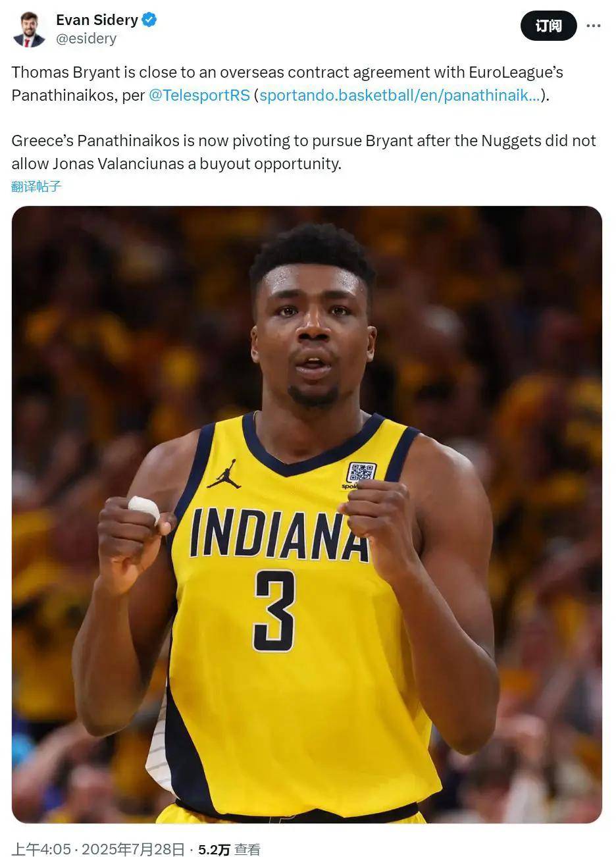Click 翻译帖子 to translate the post
616x857 pixels.
click(x=36, y=186)
